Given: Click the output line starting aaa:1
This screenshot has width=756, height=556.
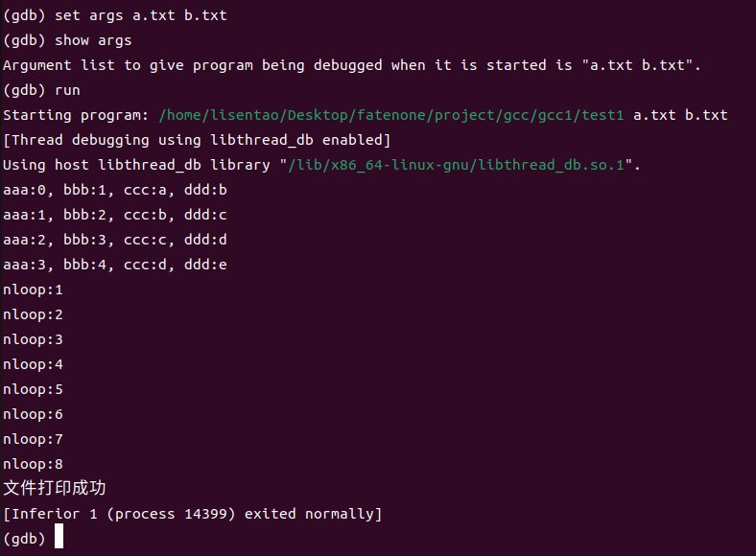Looking at the screenshot, I should point(115,215).
